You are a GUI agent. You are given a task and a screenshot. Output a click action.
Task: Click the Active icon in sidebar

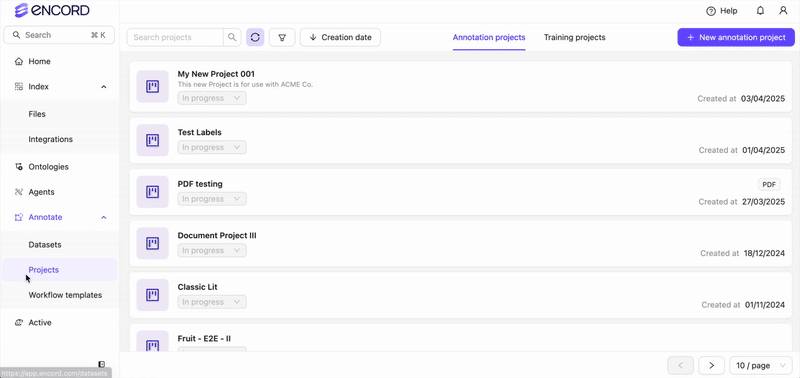(x=19, y=322)
